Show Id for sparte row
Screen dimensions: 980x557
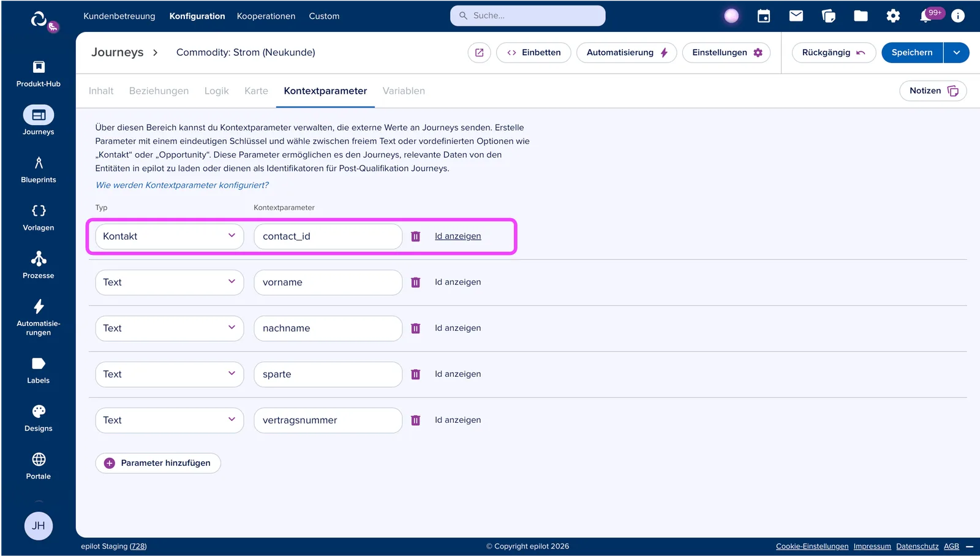pos(458,374)
